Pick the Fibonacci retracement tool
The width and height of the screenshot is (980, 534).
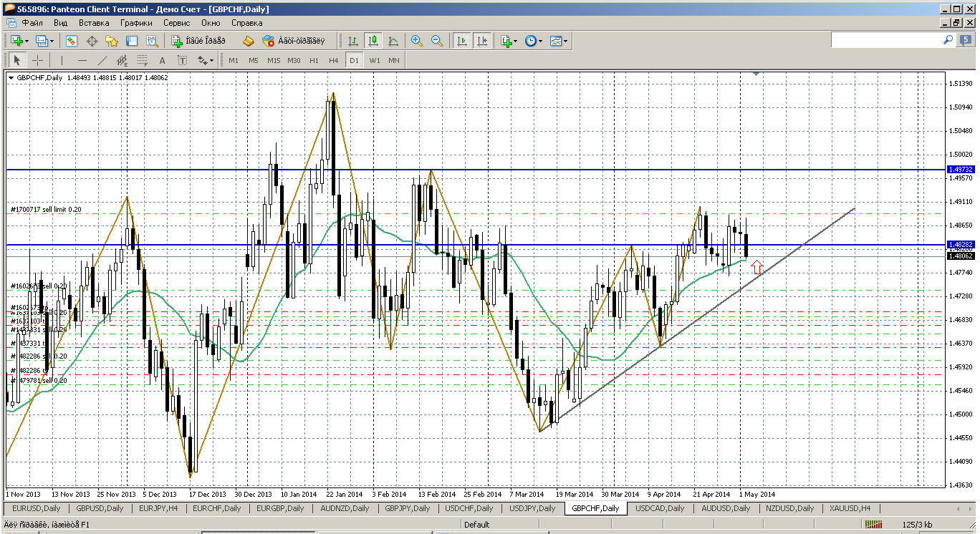(142, 61)
